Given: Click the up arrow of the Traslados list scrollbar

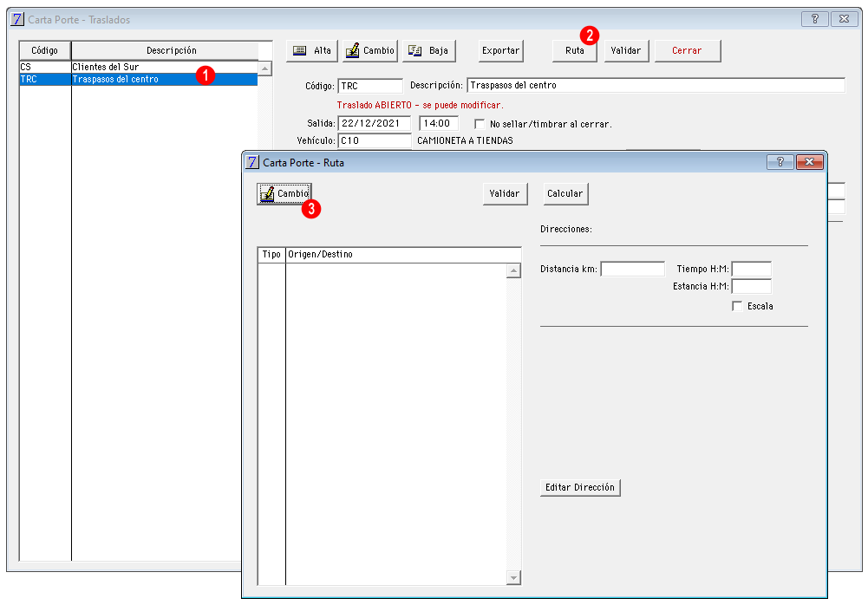Looking at the screenshot, I should coord(265,68).
